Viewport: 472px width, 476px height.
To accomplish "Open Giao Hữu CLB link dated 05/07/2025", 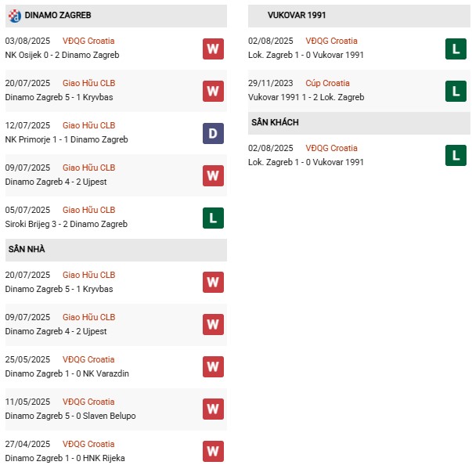I will tap(88, 210).
